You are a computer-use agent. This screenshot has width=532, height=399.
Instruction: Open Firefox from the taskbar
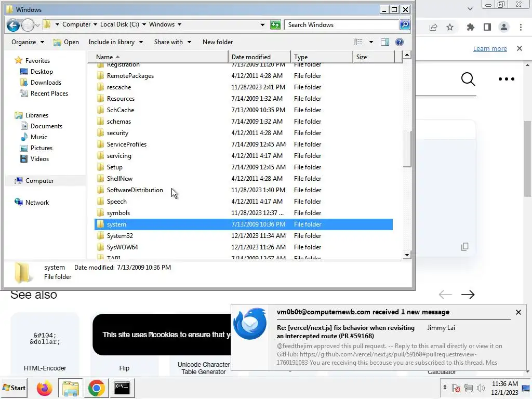pos(45,388)
